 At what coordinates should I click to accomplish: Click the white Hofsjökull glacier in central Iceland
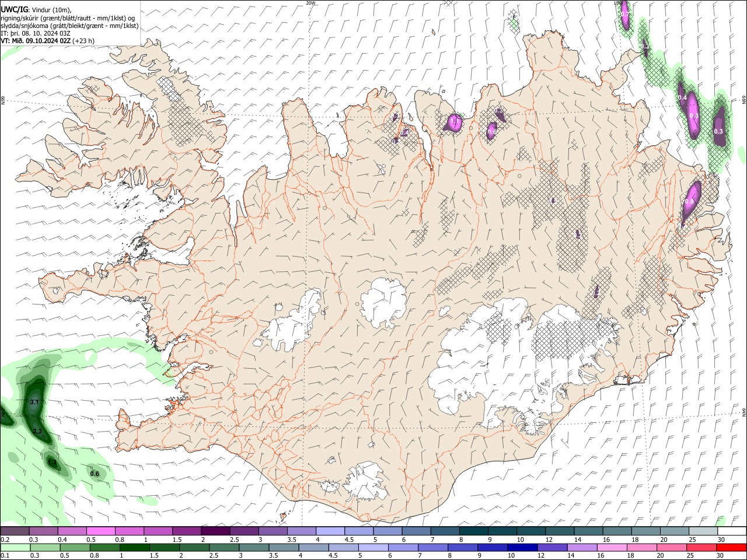point(383,303)
